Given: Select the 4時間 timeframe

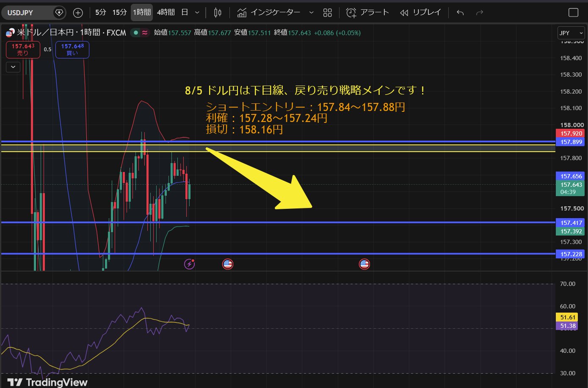Looking at the screenshot, I should tap(166, 12).
